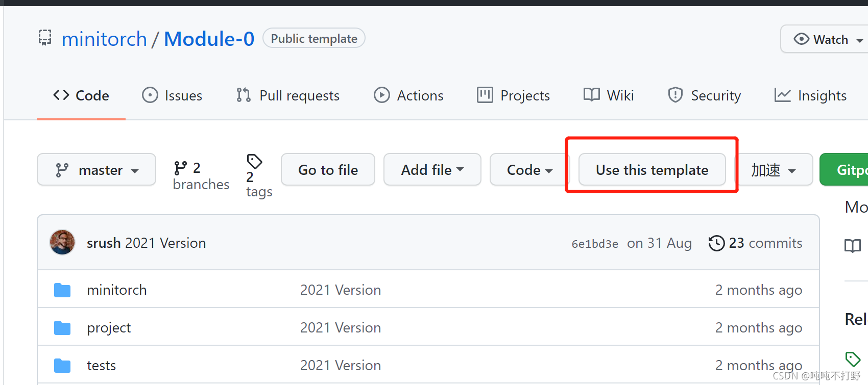The width and height of the screenshot is (868, 385).
Task: View the 2 tags link
Action: (x=259, y=176)
